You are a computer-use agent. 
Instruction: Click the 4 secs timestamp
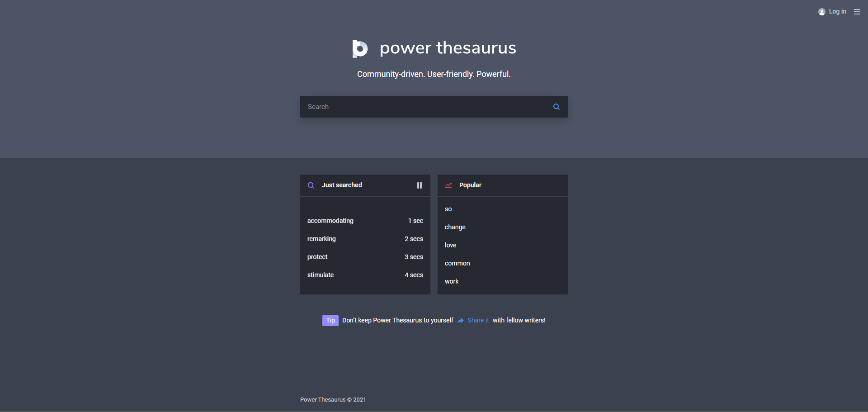[x=414, y=275]
